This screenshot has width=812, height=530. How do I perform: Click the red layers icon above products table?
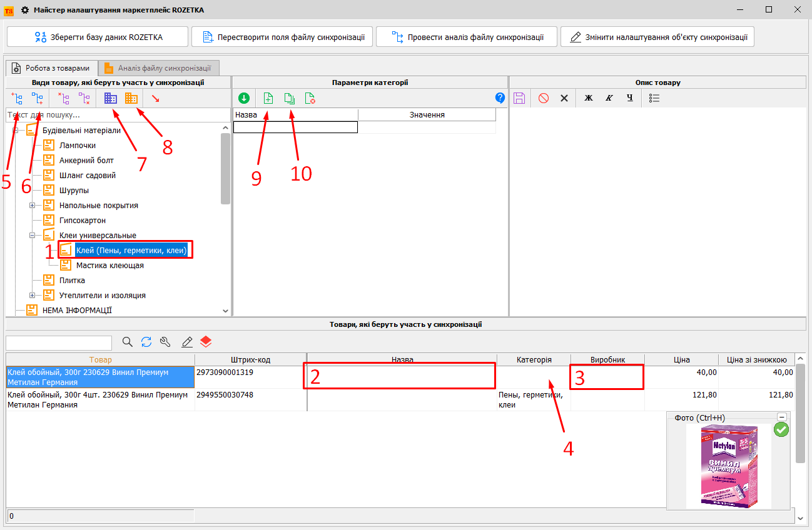[x=206, y=342]
